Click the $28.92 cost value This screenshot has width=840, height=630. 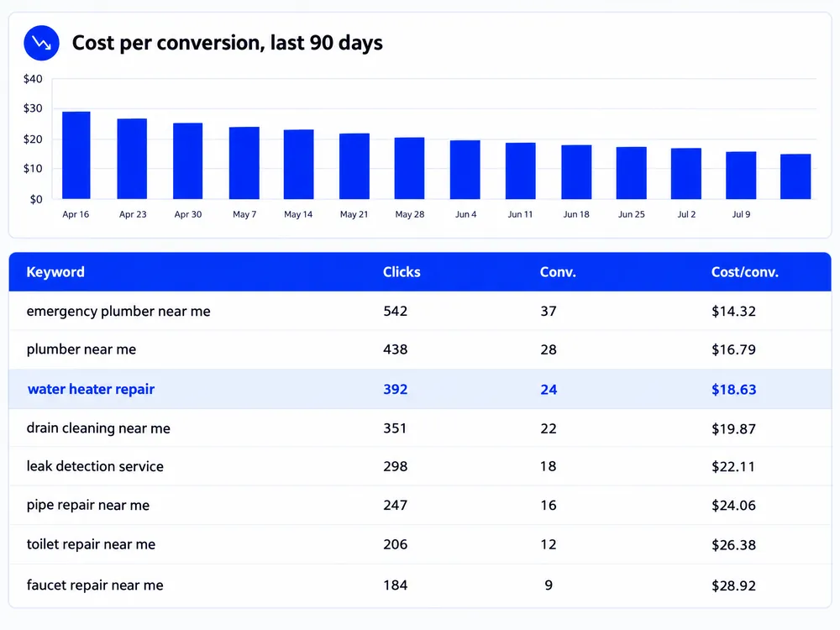click(x=733, y=585)
